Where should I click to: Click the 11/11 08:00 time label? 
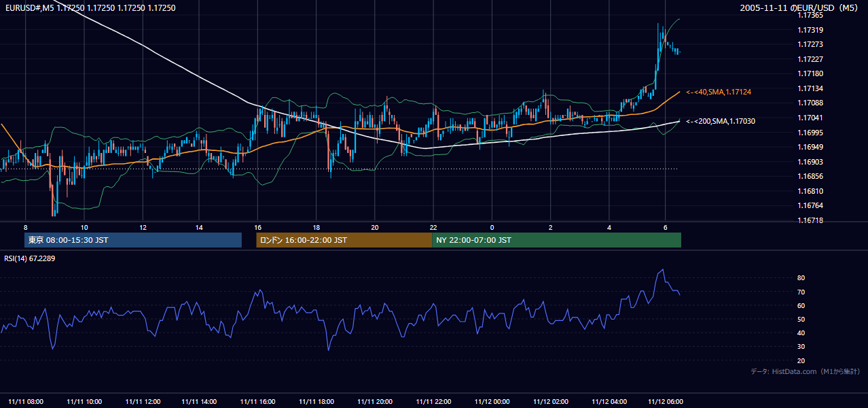point(26,401)
